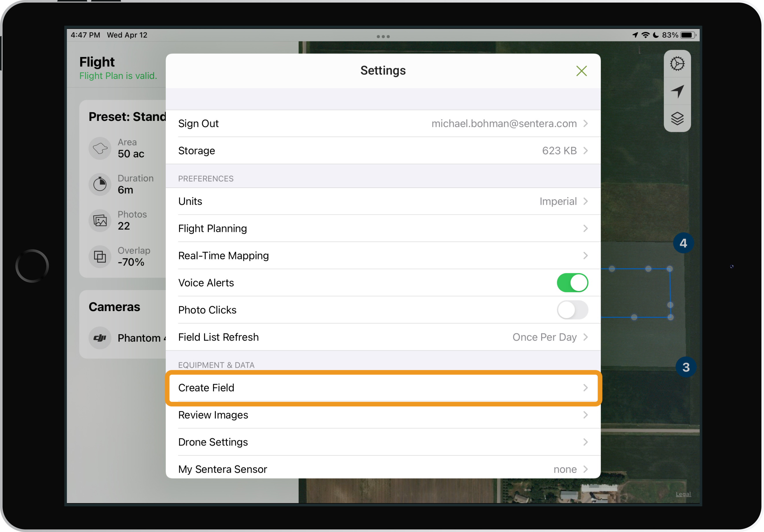The width and height of the screenshot is (764, 532).
Task: Open Drone Settings
Action: (383, 442)
